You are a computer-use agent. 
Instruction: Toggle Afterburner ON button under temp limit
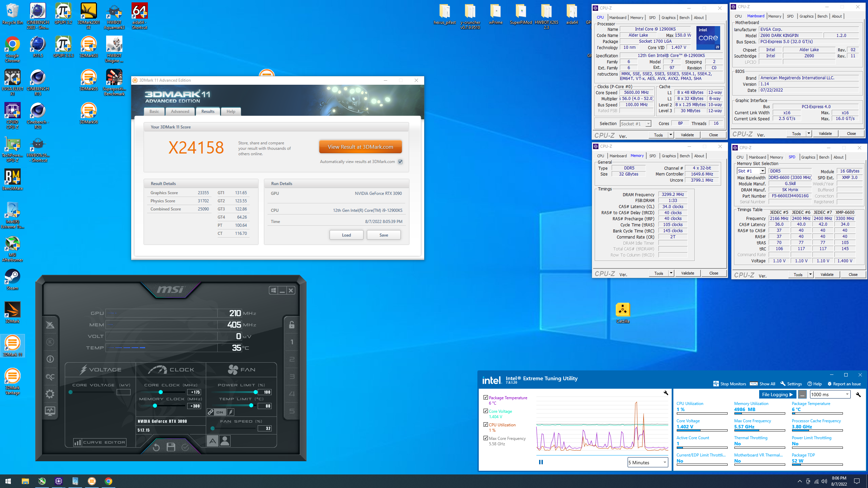tap(220, 412)
